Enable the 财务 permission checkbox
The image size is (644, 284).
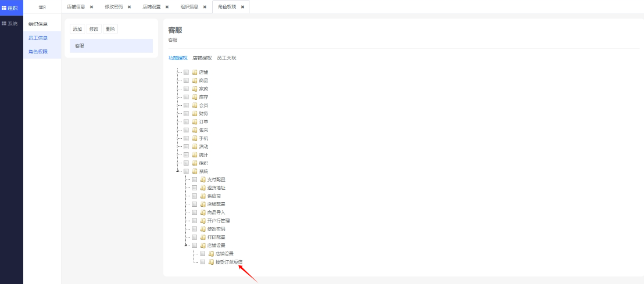(x=186, y=114)
